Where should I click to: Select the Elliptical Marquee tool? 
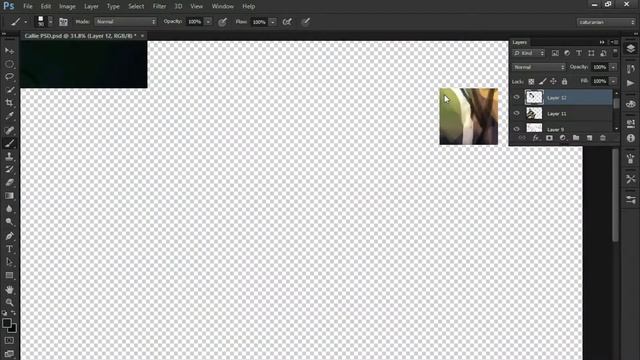point(9,64)
